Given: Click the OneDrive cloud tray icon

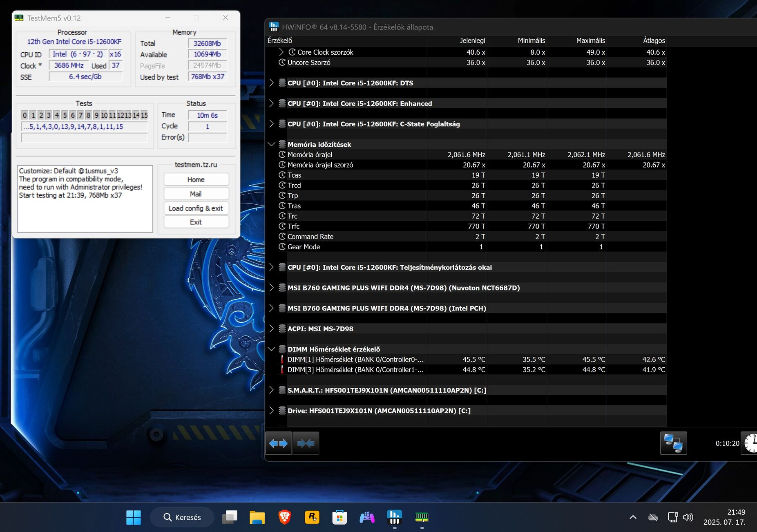Looking at the screenshot, I should click(653, 517).
